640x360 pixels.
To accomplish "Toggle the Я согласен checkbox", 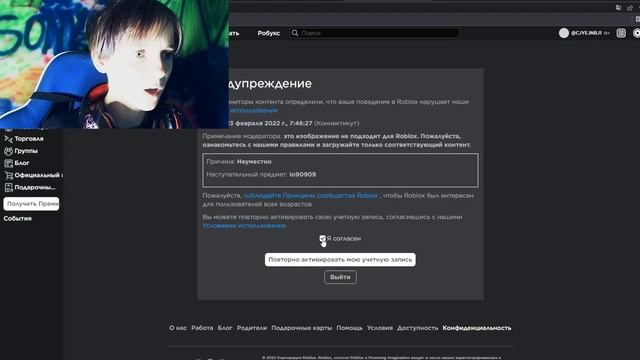I will pyautogui.click(x=322, y=238).
